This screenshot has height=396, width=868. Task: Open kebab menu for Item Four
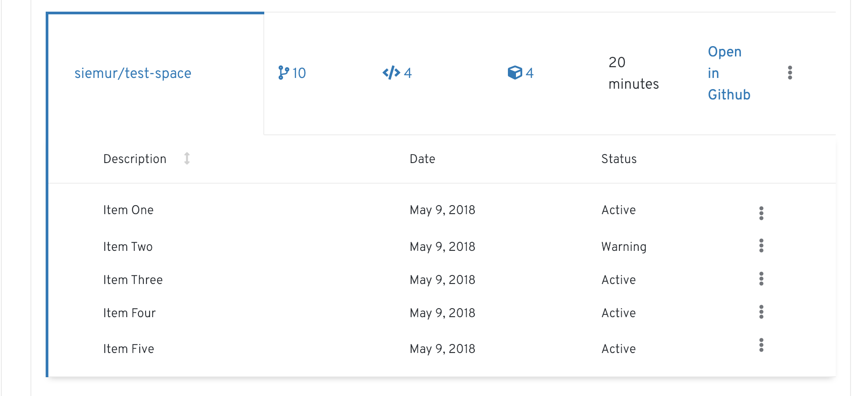click(x=761, y=312)
